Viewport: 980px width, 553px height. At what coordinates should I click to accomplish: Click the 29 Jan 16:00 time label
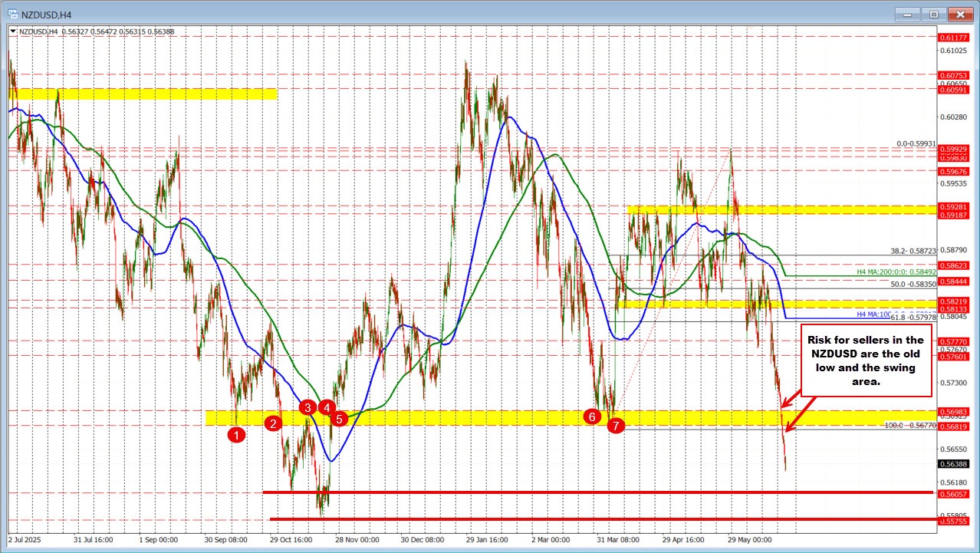coord(488,540)
